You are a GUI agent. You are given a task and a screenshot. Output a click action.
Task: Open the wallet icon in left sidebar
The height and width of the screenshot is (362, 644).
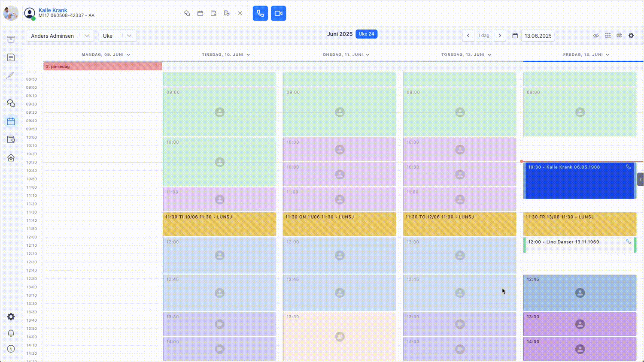[x=11, y=140]
